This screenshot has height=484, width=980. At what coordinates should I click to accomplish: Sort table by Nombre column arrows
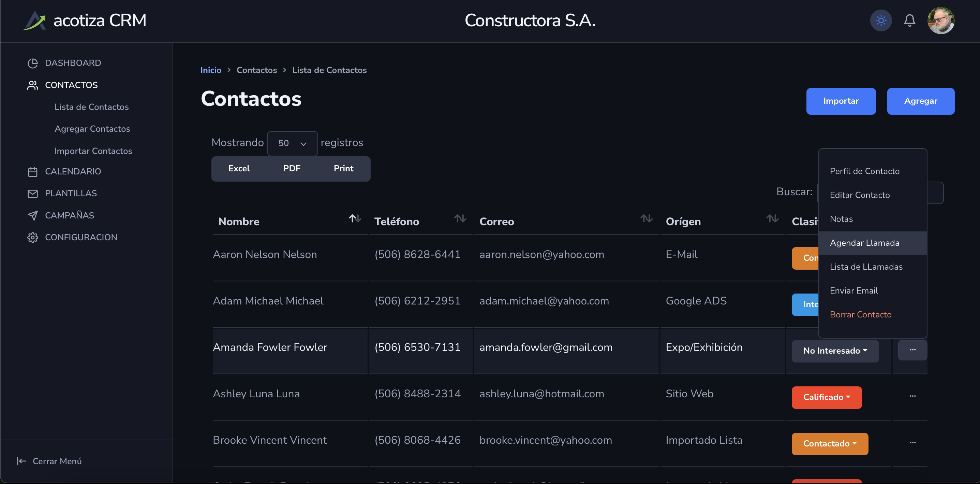click(355, 218)
